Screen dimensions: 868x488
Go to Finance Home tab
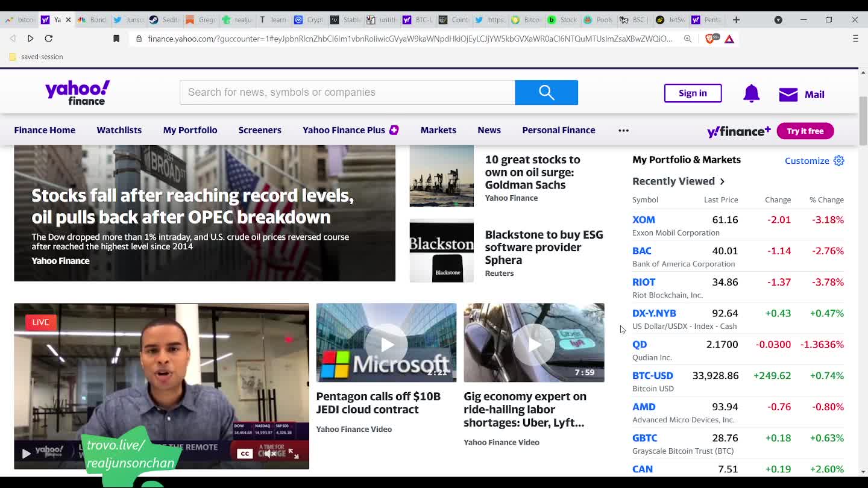(45, 130)
